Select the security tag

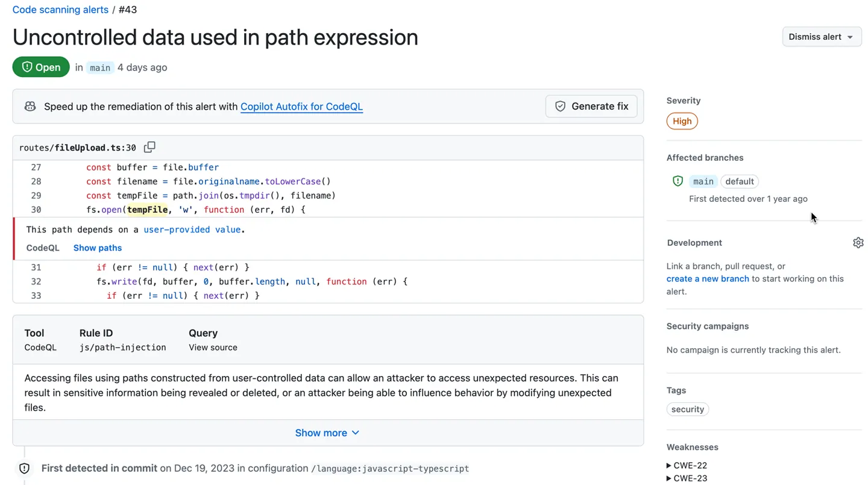point(687,409)
